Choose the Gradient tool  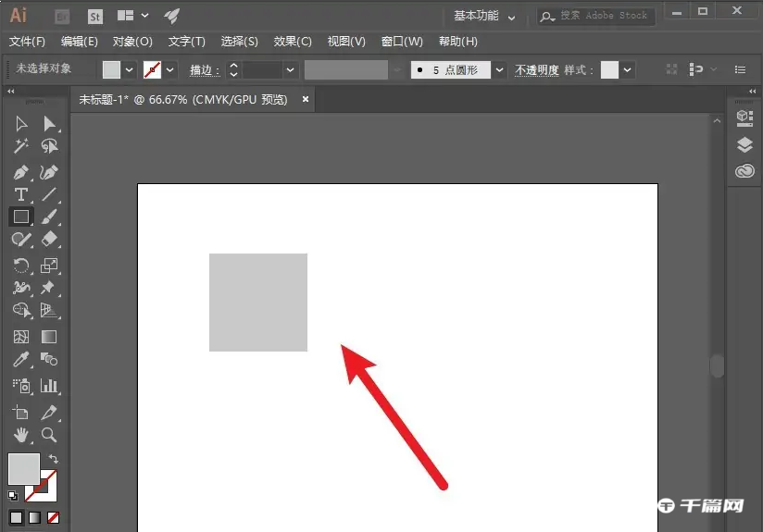coord(49,337)
